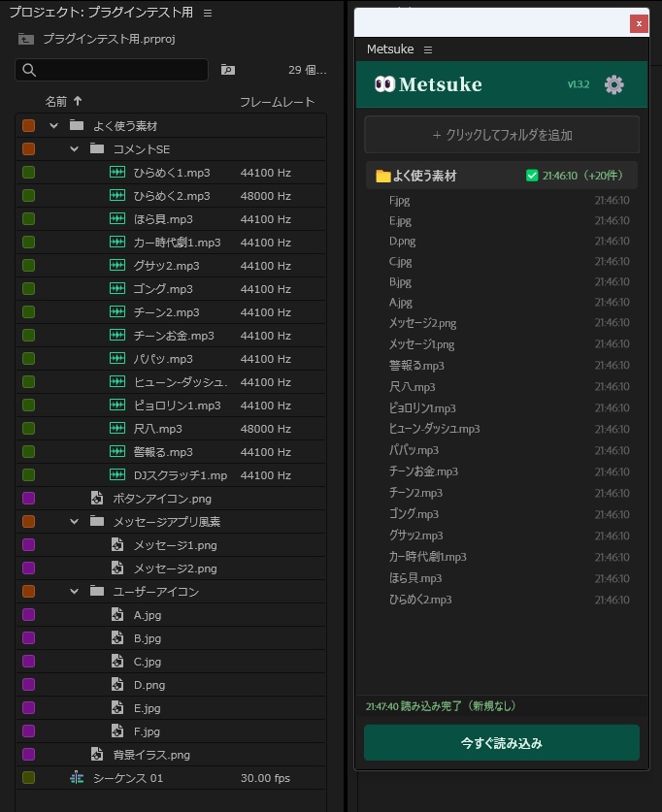Click 尺八.mp3 entry in Metsuke list
Screen dimensions: 662x812
[413, 387]
